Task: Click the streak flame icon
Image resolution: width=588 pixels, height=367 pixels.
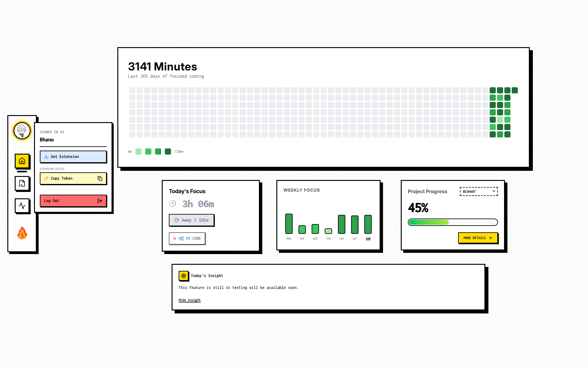Action: point(22,233)
